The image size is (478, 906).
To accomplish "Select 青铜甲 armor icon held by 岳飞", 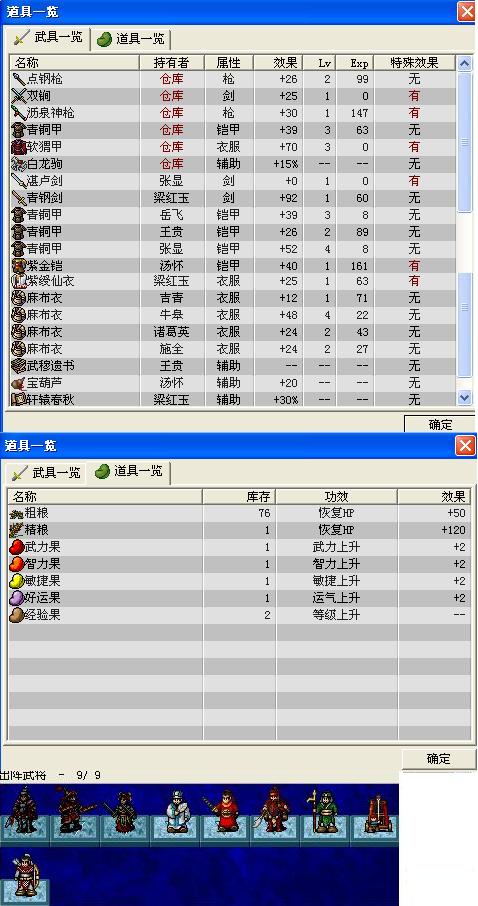I will [x=18, y=214].
